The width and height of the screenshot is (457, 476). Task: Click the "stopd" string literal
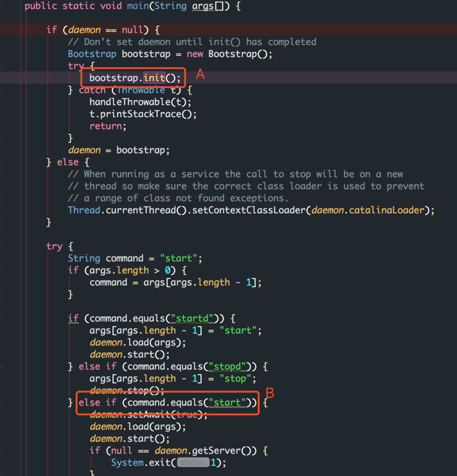tap(227, 366)
